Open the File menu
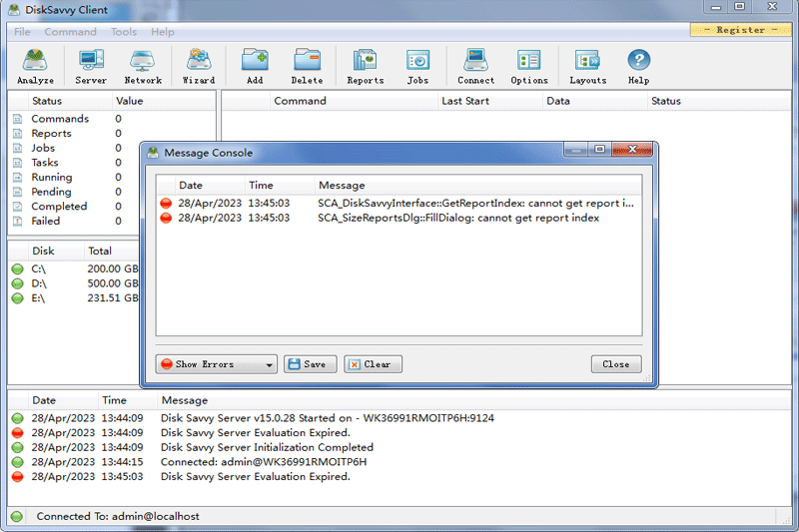 (x=22, y=32)
